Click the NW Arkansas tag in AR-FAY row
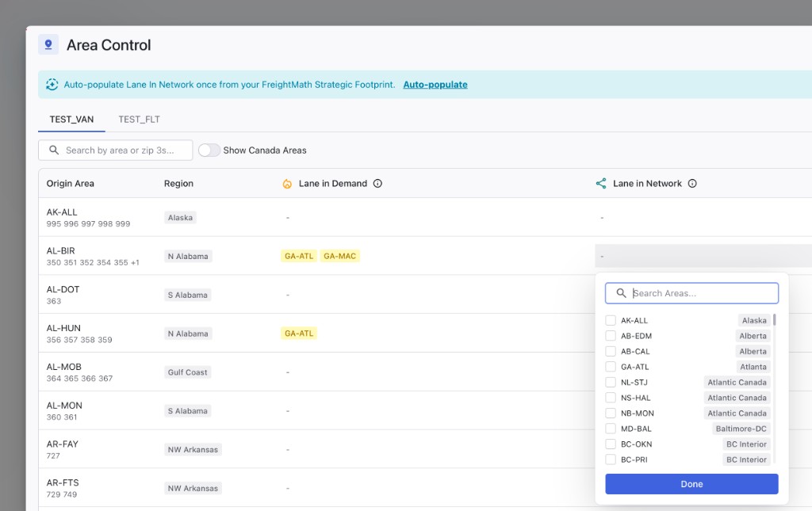The image size is (812, 511). point(193,450)
